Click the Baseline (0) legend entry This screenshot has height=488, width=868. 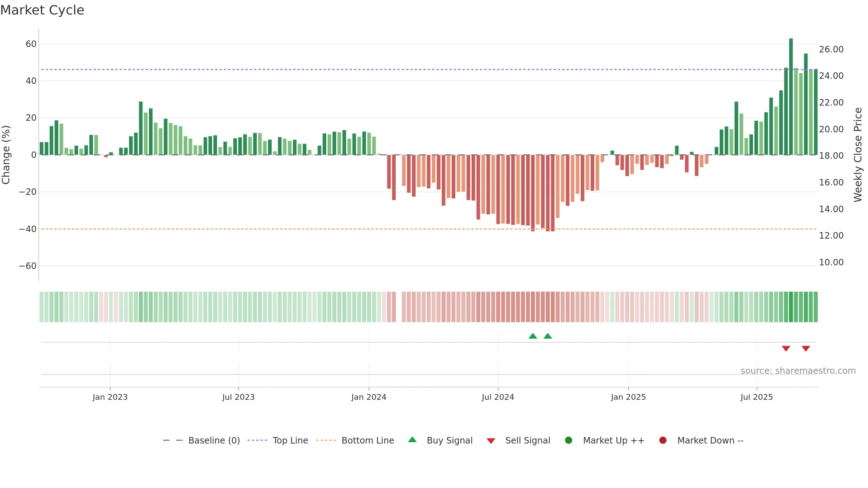pyautogui.click(x=201, y=440)
